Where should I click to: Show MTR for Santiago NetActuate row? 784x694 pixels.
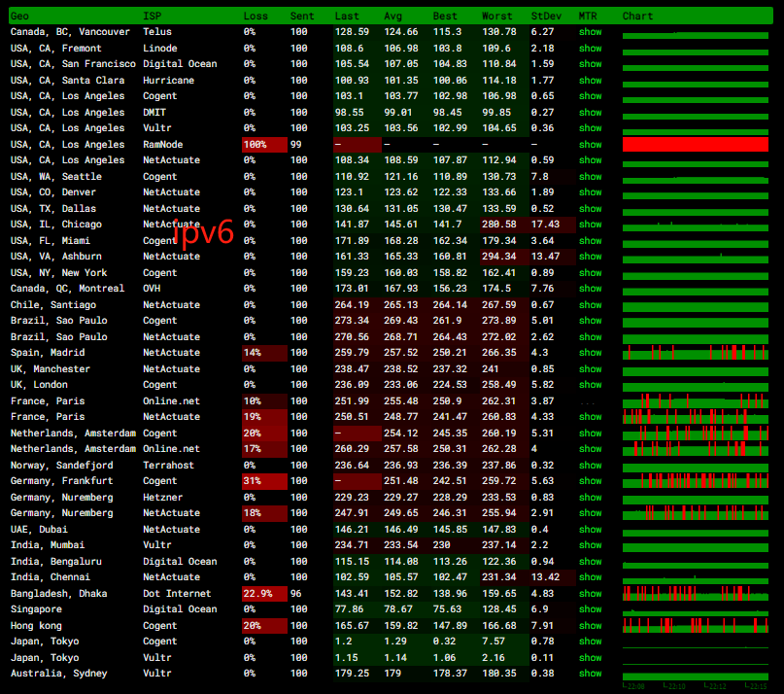point(590,305)
